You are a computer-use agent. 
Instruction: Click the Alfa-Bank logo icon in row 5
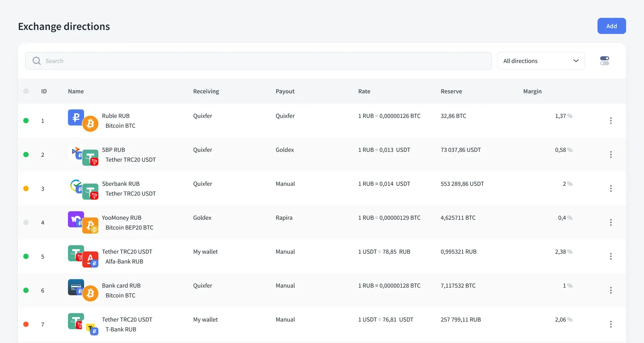pyautogui.click(x=90, y=259)
